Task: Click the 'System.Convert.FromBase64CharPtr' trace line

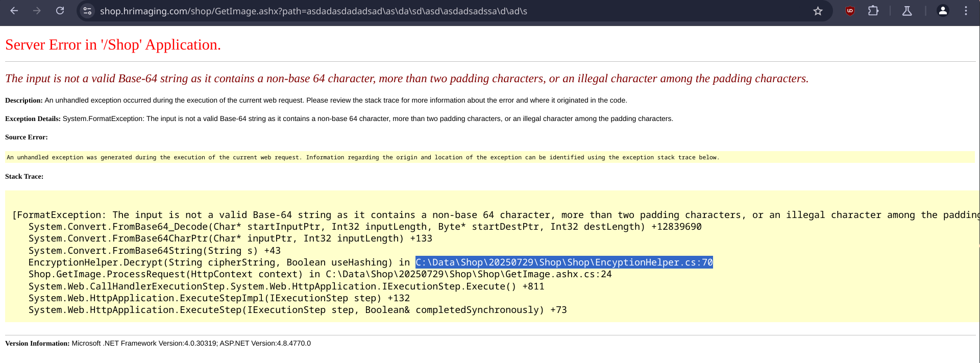Action: pyautogui.click(x=230, y=238)
